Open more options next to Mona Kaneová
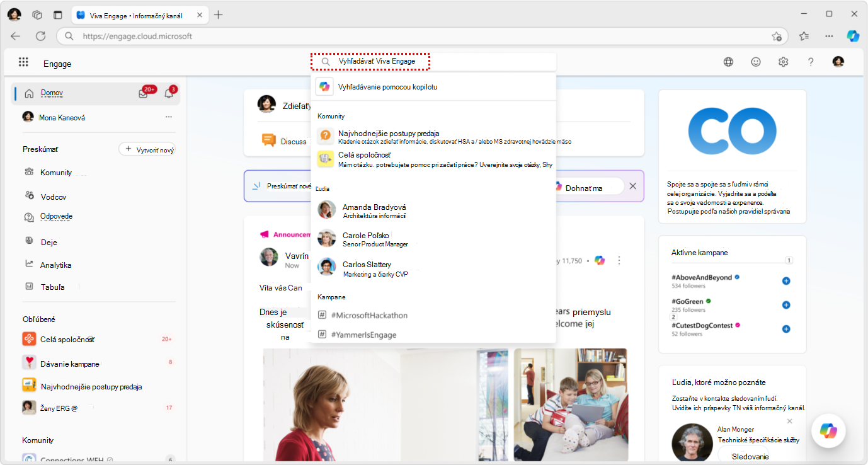Viewport: 868px width, 465px height. pos(169,117)
